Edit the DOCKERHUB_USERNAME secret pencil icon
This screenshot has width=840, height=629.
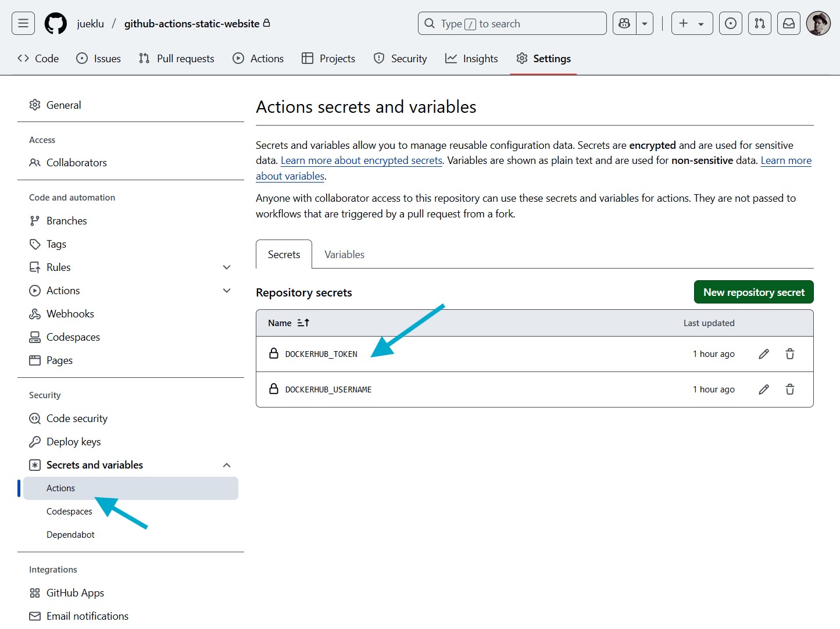(764, 389)
